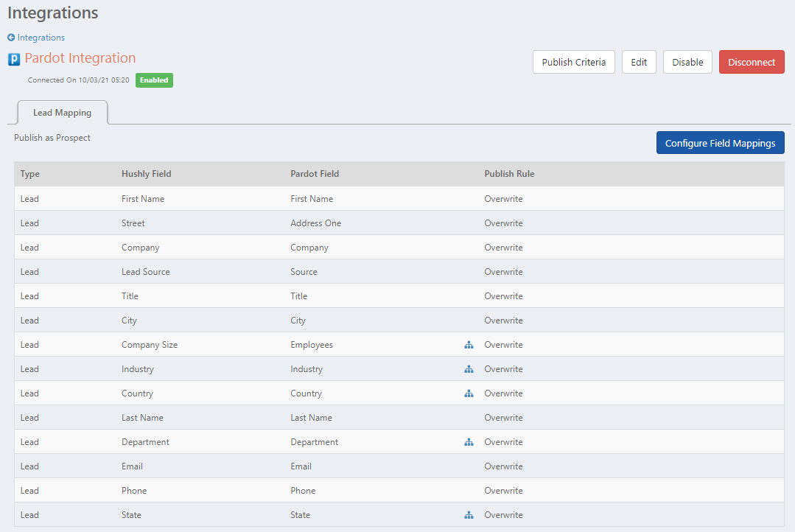The image size is (795, 532).
Task: Open value mapping icon in State row
Action: (x=469, y=515)
